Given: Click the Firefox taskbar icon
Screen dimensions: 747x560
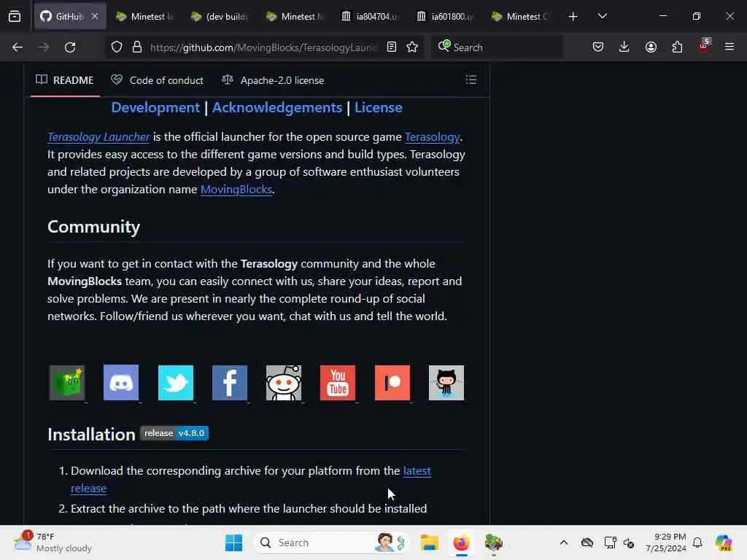Looking at the screenshot, I should 461,542.
